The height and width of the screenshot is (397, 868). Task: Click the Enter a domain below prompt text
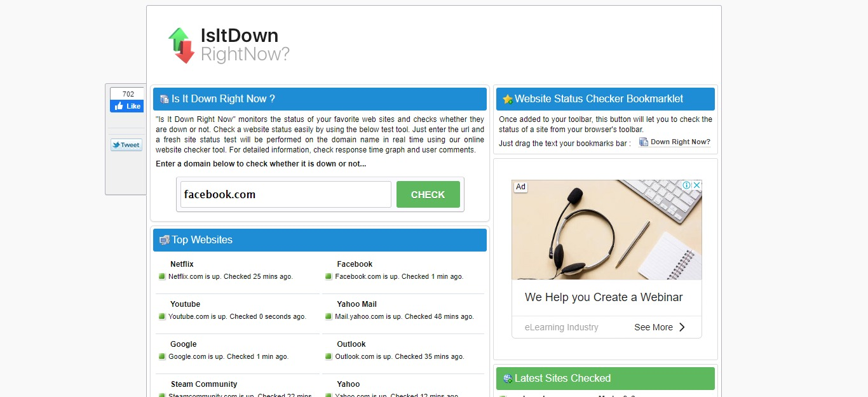[261, 164]
